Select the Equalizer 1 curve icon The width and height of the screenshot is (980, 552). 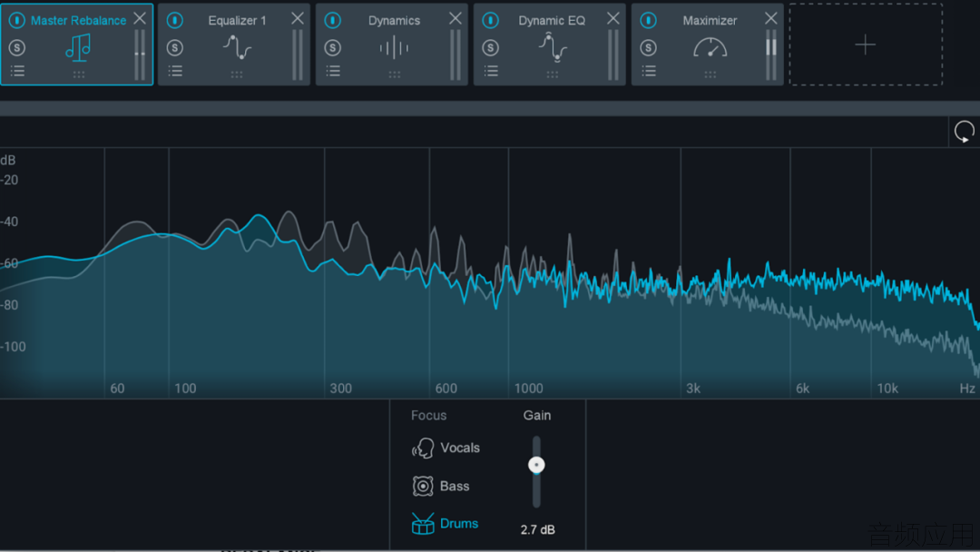[x=237, y=47]
